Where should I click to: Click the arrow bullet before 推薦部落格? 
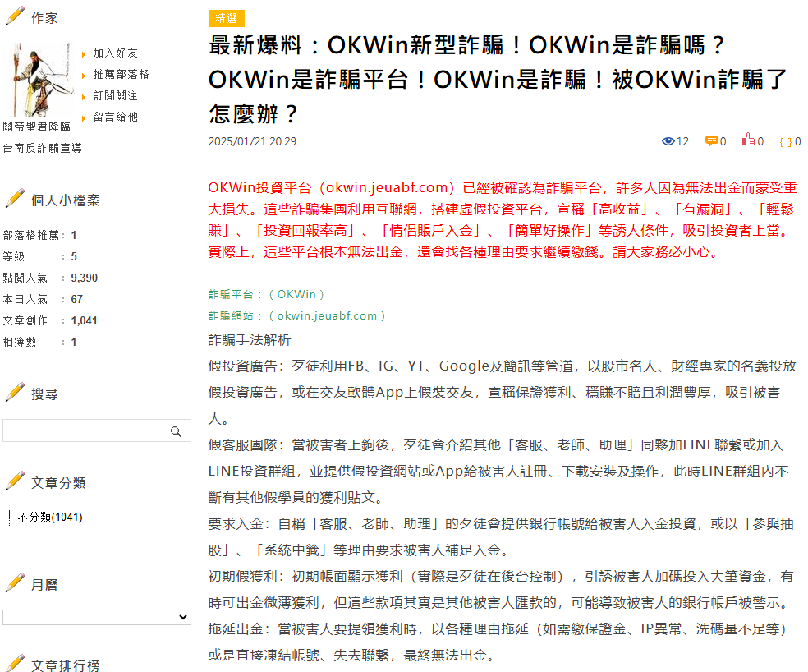[x=84, y=76]
